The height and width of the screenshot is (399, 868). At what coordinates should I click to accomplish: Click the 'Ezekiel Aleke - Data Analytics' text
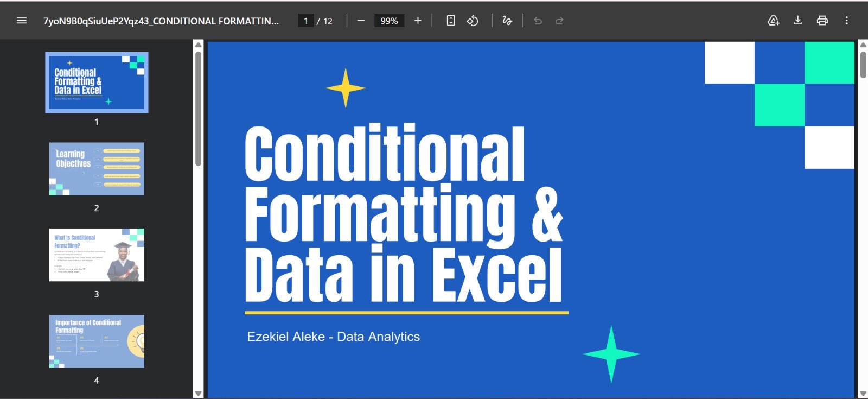(333, 337)
